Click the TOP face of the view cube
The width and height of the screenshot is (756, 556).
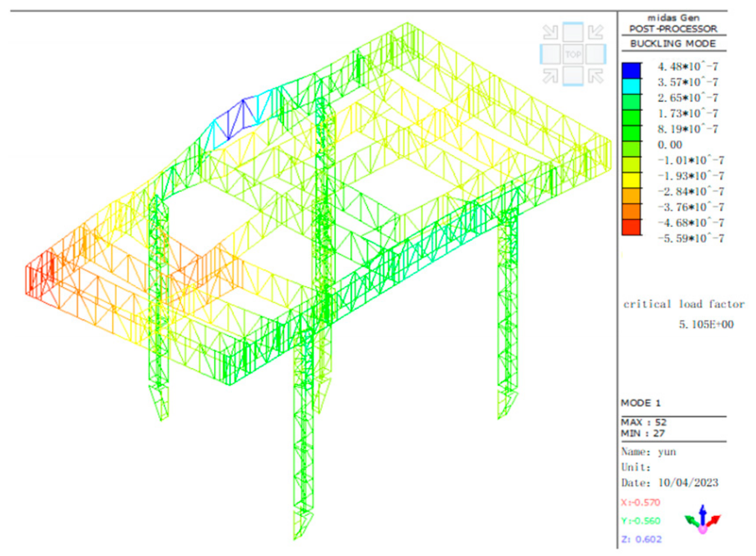573,55
